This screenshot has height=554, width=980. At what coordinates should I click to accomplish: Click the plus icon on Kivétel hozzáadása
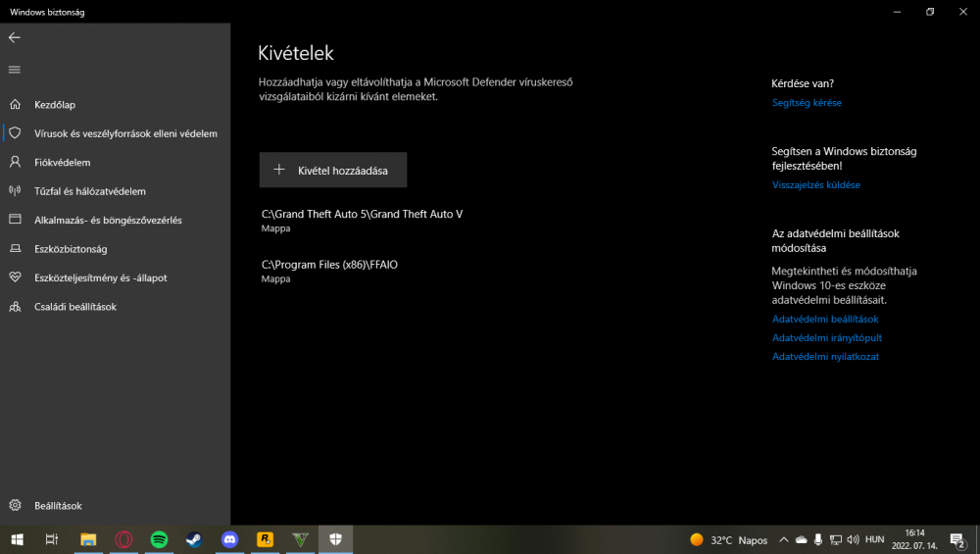(278, 170)
